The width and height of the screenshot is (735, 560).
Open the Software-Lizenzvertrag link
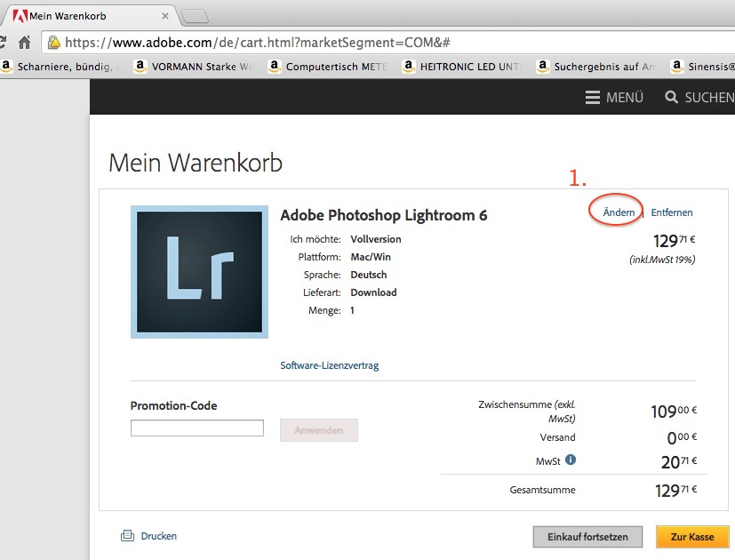click(330, 365)
